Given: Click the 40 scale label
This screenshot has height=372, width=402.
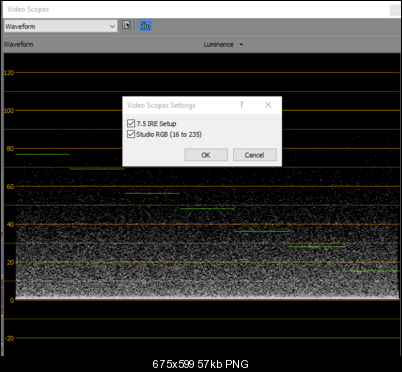Looking at the screenshot, I should tap(10, 225).
